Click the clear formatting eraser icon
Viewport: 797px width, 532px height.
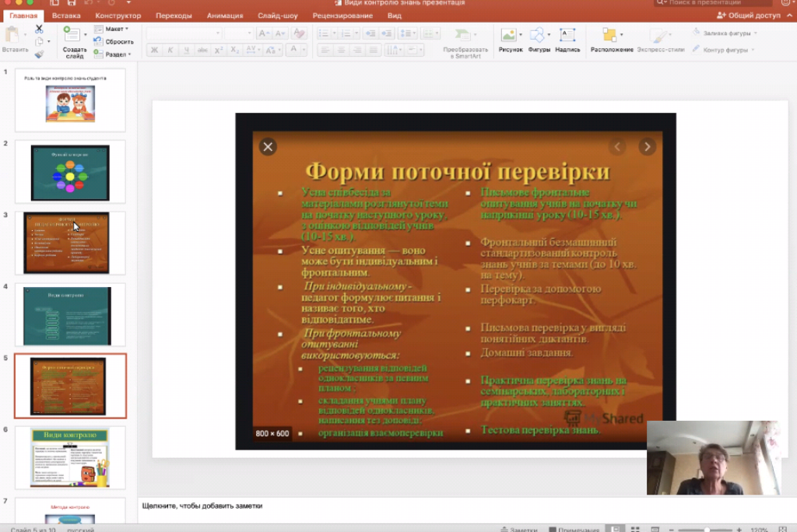click(300, 33)
